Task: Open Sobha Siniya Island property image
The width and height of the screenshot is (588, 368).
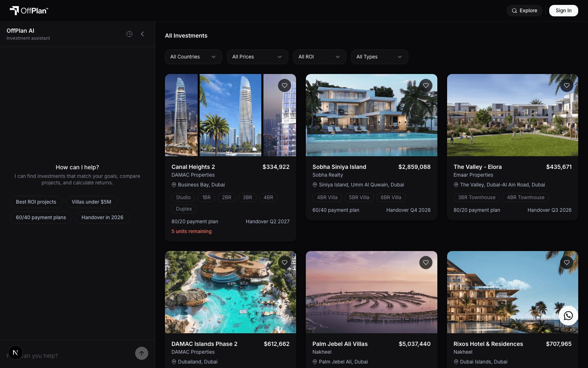Action: point(372,115)
